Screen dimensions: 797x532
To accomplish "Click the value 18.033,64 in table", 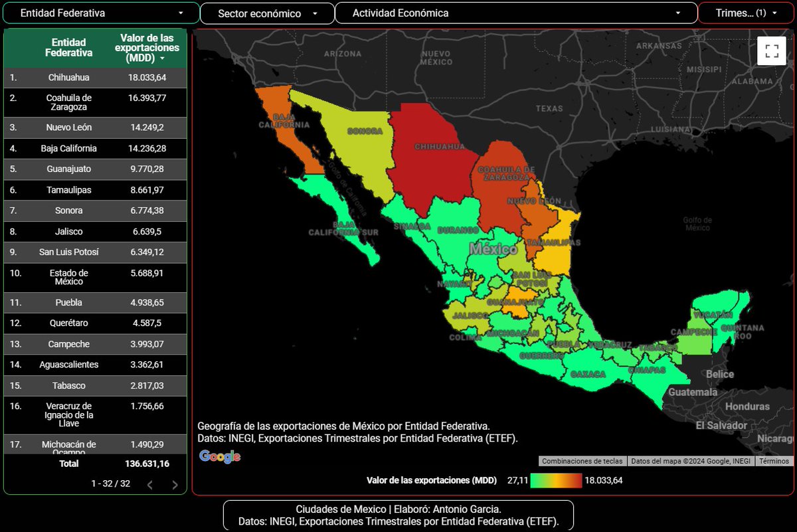I will point(147,78).
